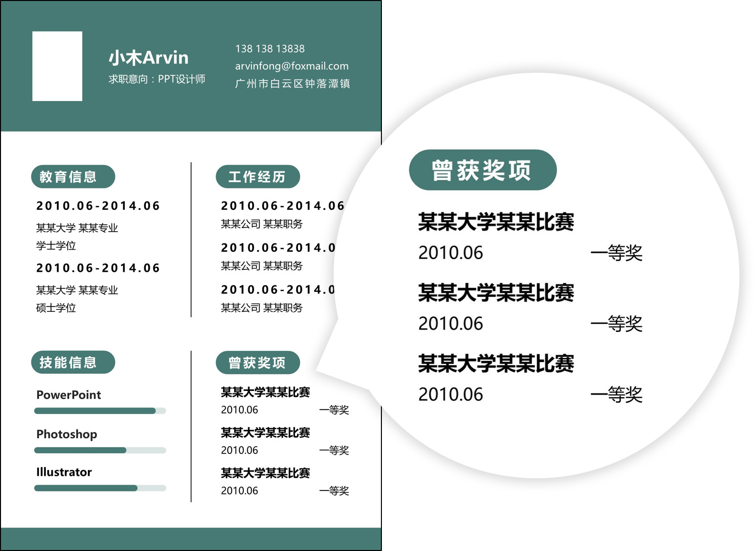Select the name 小木Arvin

pos(148,57)
